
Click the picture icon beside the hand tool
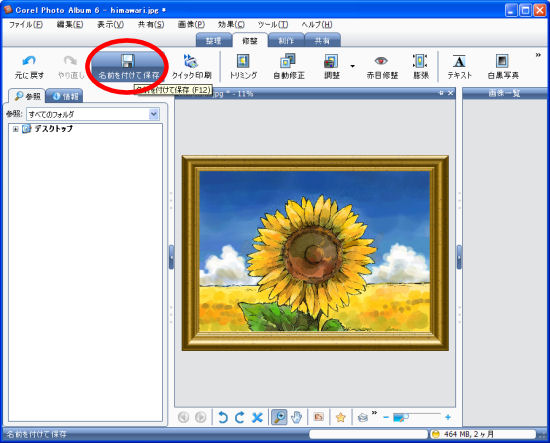[x=319, y=417]
